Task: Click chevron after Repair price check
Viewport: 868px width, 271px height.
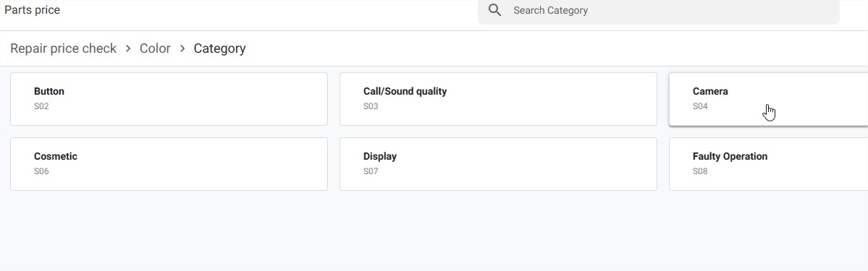Action: tap(128, 48)
